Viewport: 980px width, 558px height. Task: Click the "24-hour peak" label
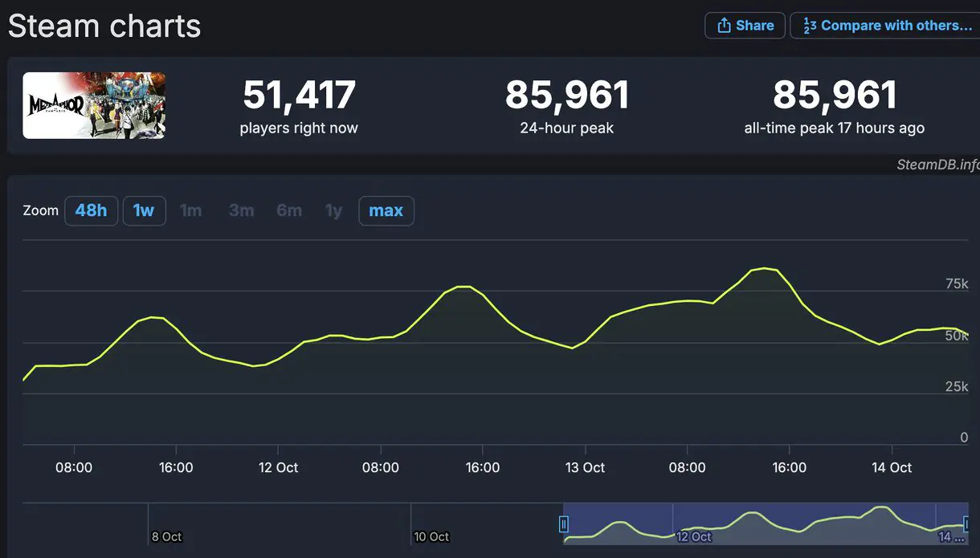[566, 128]
